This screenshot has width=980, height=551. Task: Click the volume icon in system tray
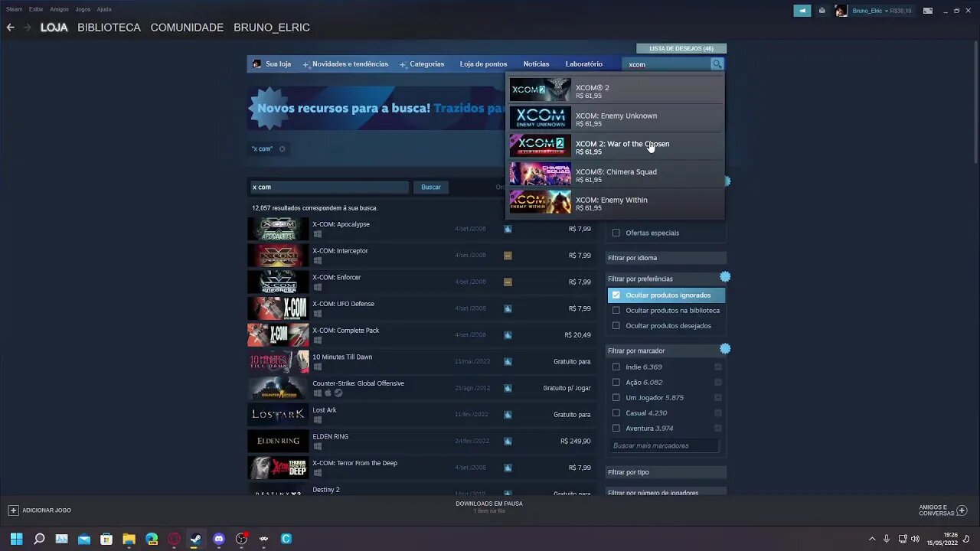coord(915,539)
